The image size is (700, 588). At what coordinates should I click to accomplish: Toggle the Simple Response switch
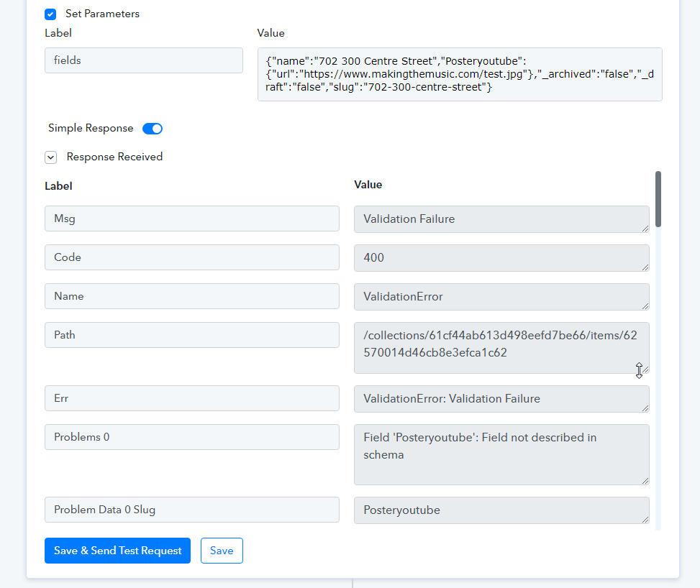tap(153, 129)
